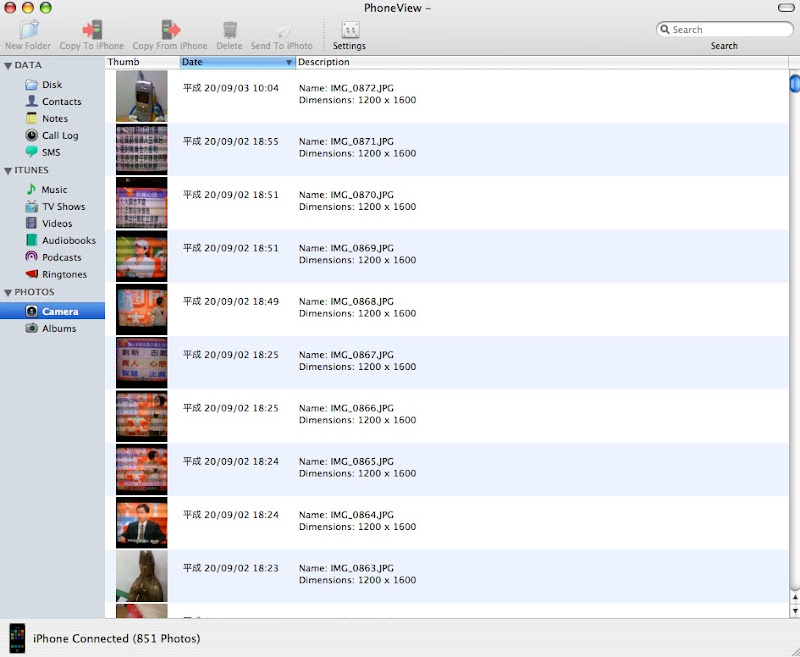
Task: Open the Settings toolbar icon
Action: click(x=350, y=30)
